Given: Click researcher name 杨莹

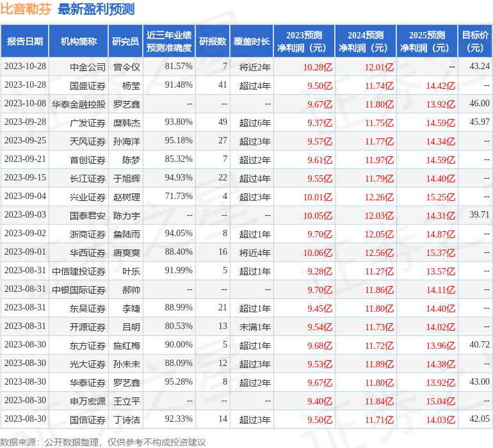Looking at the screenshot, I should coord(131,86).
